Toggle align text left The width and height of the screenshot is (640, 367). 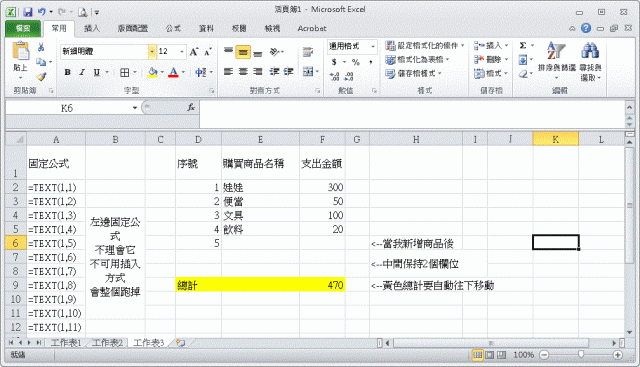coord(229,72)
